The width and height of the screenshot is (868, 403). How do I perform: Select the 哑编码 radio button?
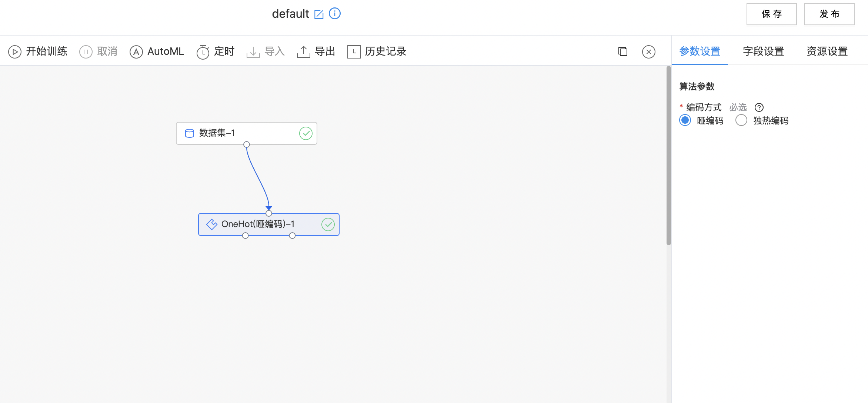[x=685, y=120]
